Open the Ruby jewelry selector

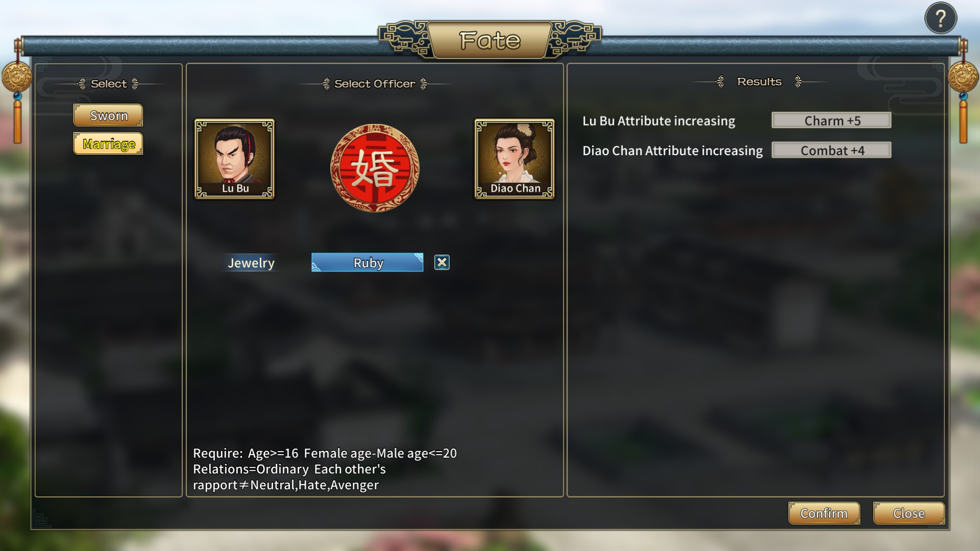[x=367, y=262]
